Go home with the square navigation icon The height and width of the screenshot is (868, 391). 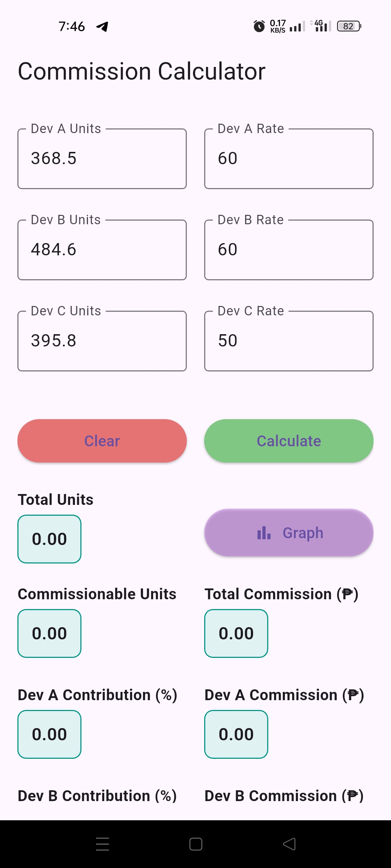click(x=196, y=844)
